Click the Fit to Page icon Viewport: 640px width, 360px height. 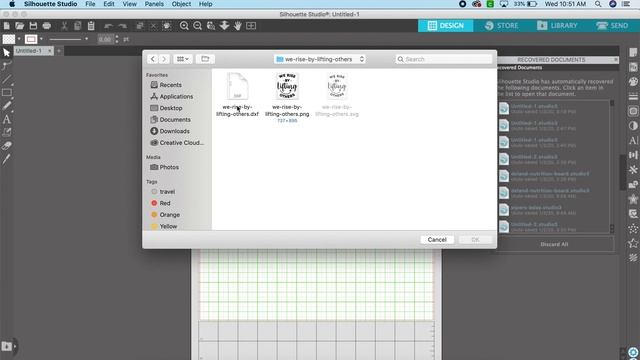point(251,26)
